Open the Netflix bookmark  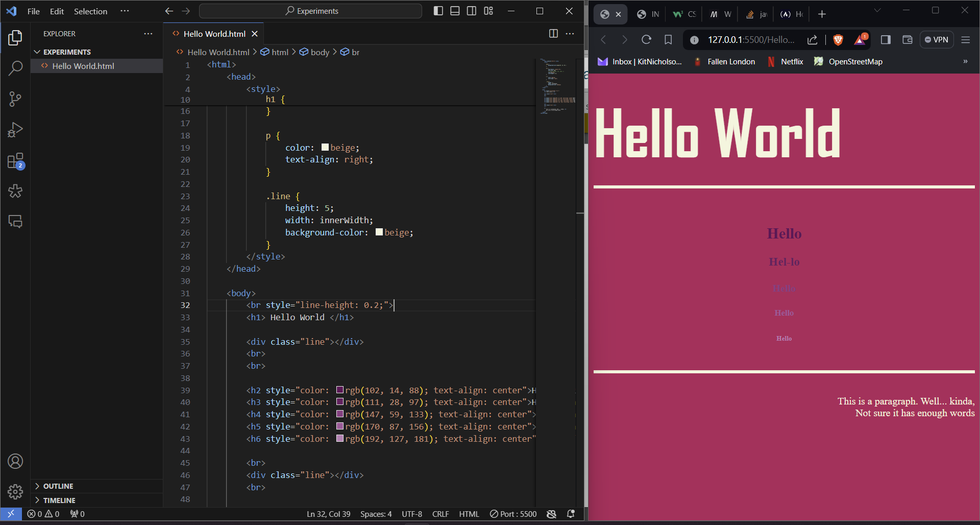[785, 62]
